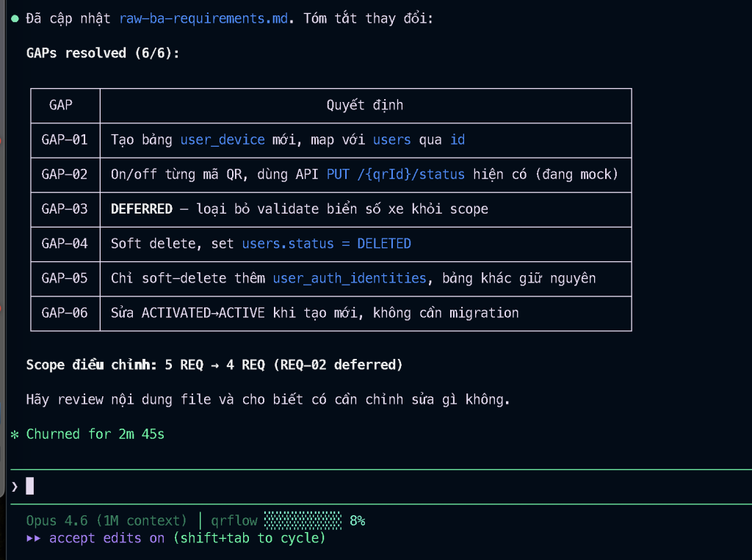Click the users.status = DELETED code
The image size is (752, 560).
[326, 244]
